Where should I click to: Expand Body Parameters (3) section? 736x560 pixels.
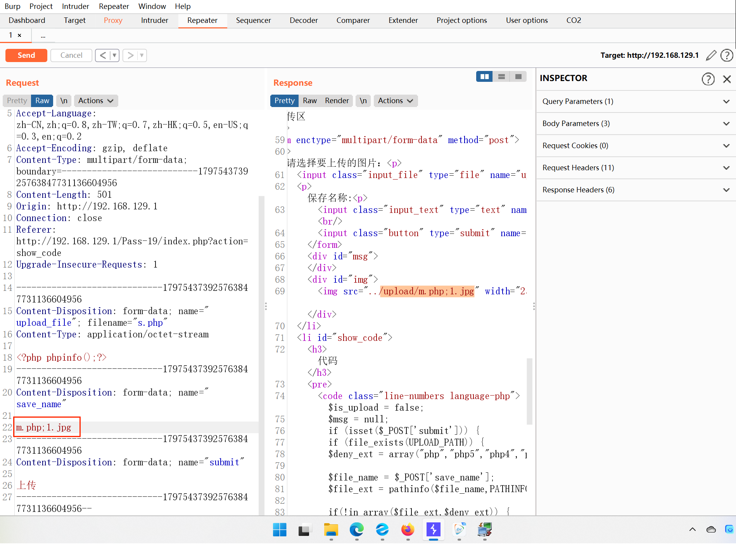[x=636, y=124]
